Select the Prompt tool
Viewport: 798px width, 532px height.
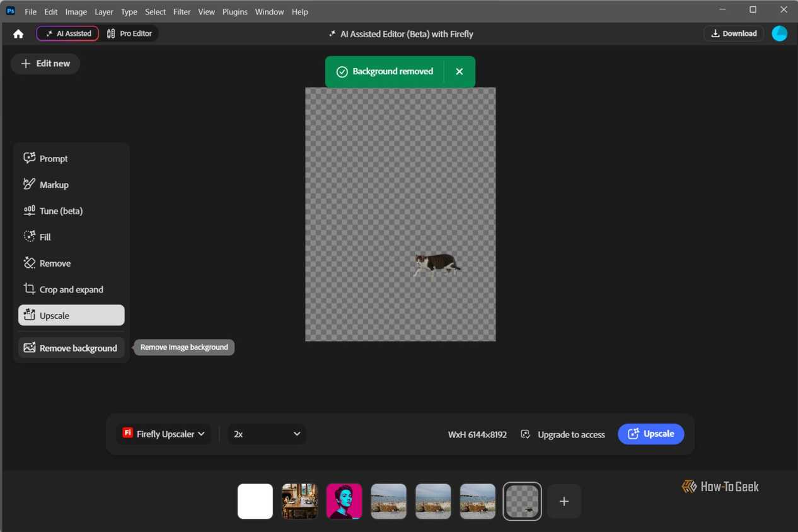pyautogui.click(x=71, y=158)
